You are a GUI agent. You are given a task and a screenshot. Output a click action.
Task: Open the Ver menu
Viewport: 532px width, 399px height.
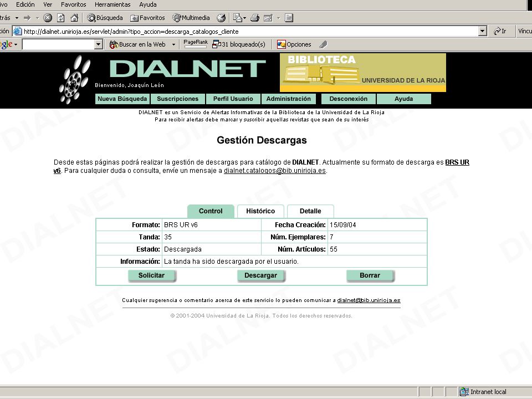click(x=48, y=4)
